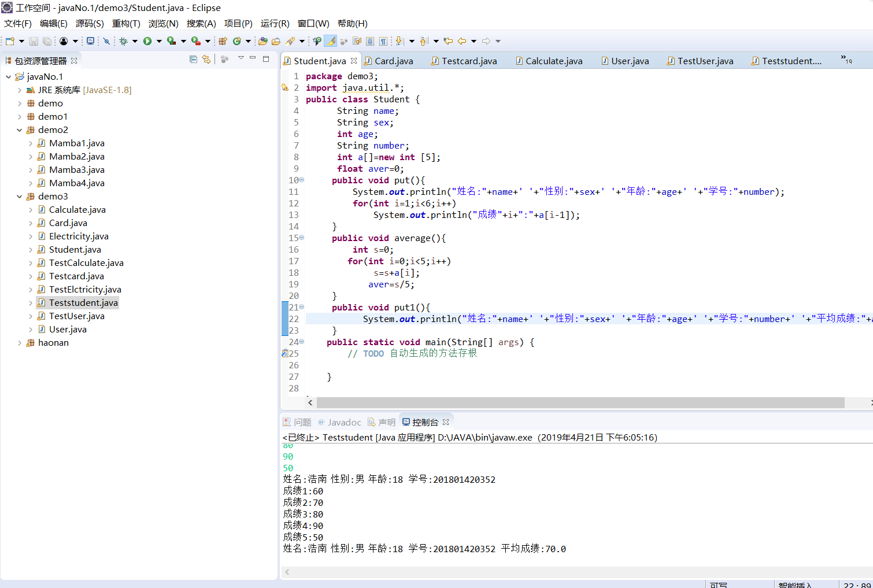
Task: Navigate back with yellow left arrow
Action: (462, 41)
